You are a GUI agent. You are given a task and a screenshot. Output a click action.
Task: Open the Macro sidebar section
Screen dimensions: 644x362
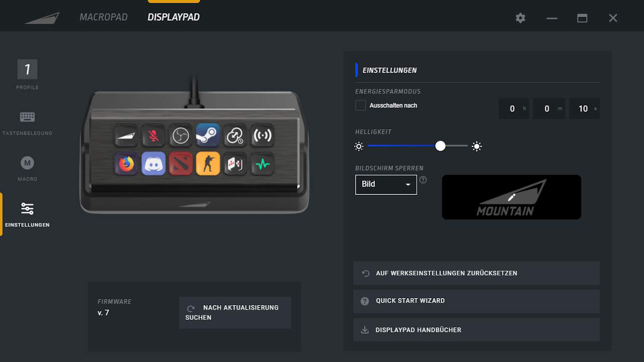(27, 169)
